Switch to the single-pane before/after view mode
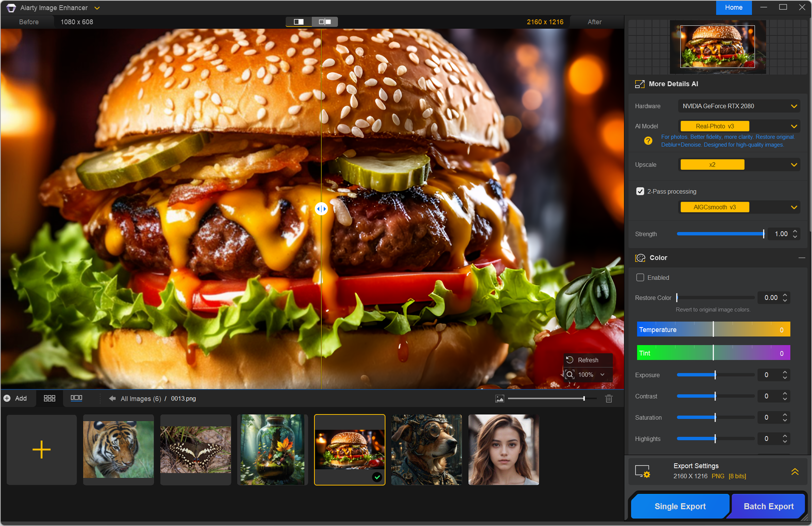The width and height of the screenshot is (812, 526). click(299, 22)
